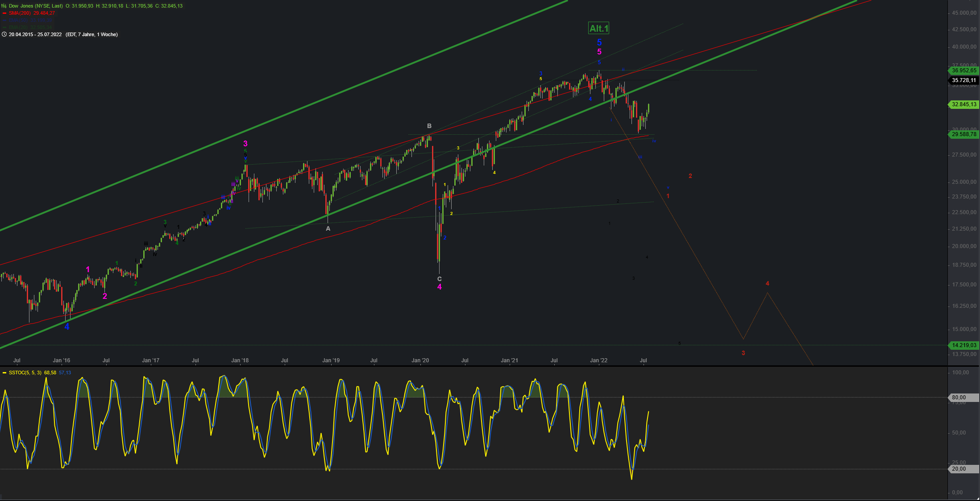The width and height of the screenshot is (980, 501).
Task: Select the SMA(200) indicator label
Action: click(20, 13)
